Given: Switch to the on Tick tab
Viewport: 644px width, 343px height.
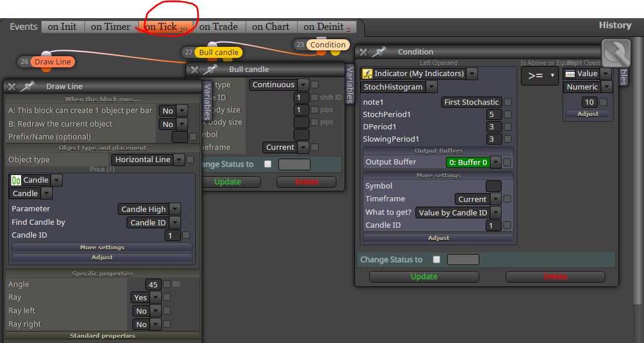Looking at the screenshot, I should coord(164,27).
